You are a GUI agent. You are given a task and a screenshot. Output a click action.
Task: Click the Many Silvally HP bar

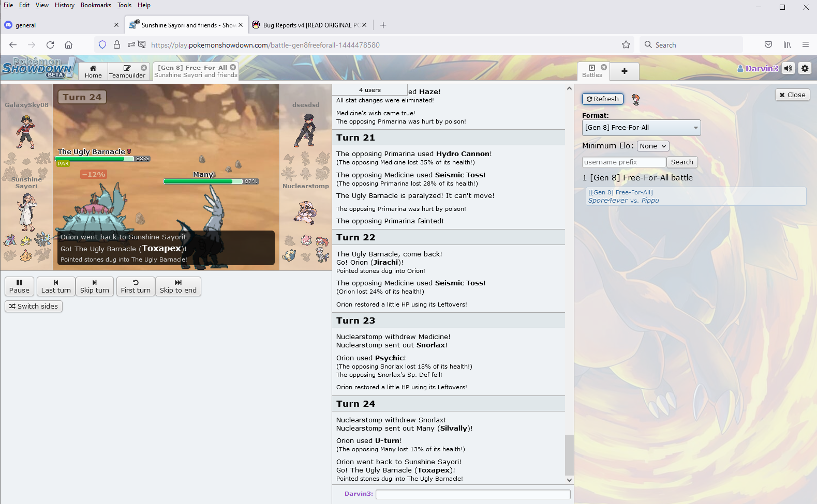pyautogui.click(x=211, y=181)
